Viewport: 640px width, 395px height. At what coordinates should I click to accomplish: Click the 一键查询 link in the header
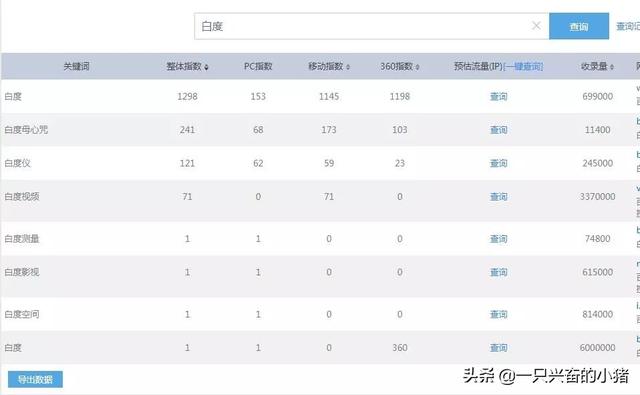(524, 66)
